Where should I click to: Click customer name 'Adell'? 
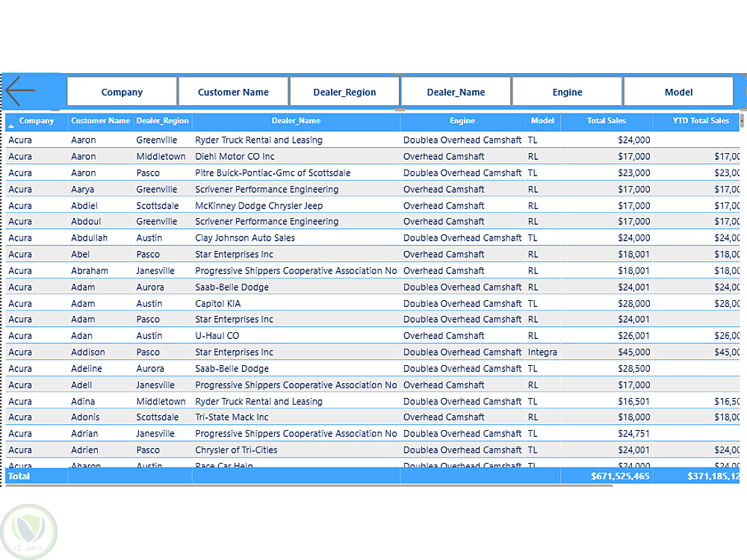click(81, 385)
